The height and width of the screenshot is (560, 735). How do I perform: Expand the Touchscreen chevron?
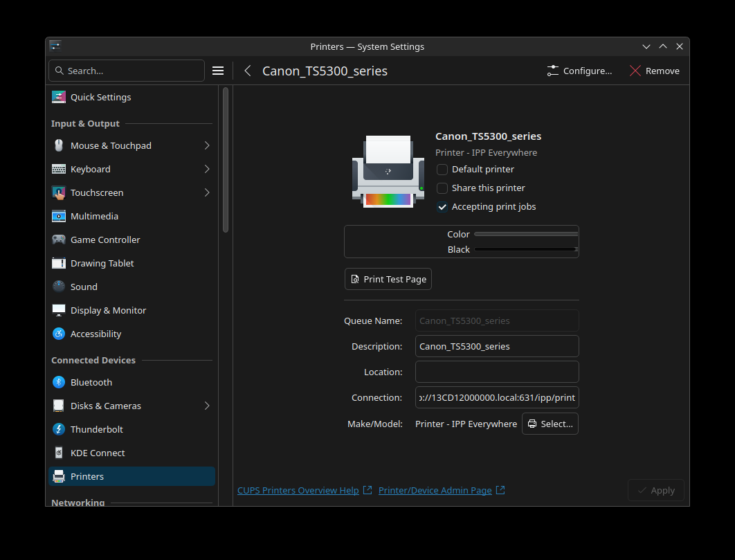click(207, 192)
